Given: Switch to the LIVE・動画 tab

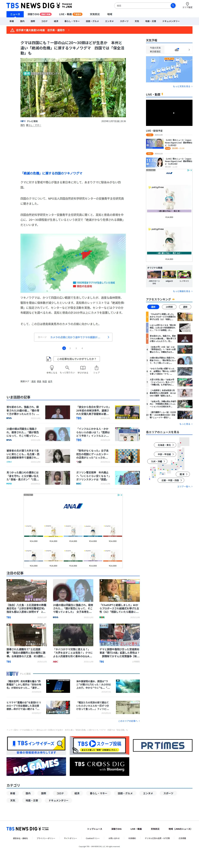Looking at the screenshot, I should (x=71, y=14).
